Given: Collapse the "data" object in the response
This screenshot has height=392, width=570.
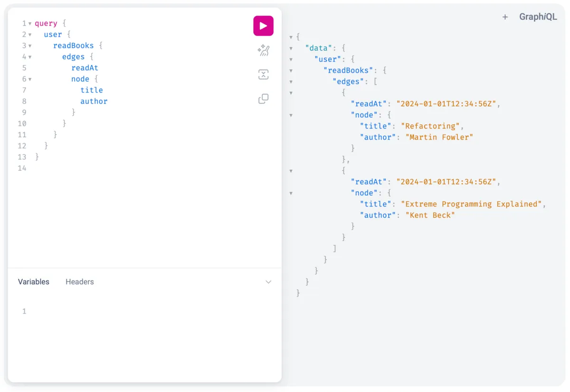Looking at the screenshot, I should (291, 48).
